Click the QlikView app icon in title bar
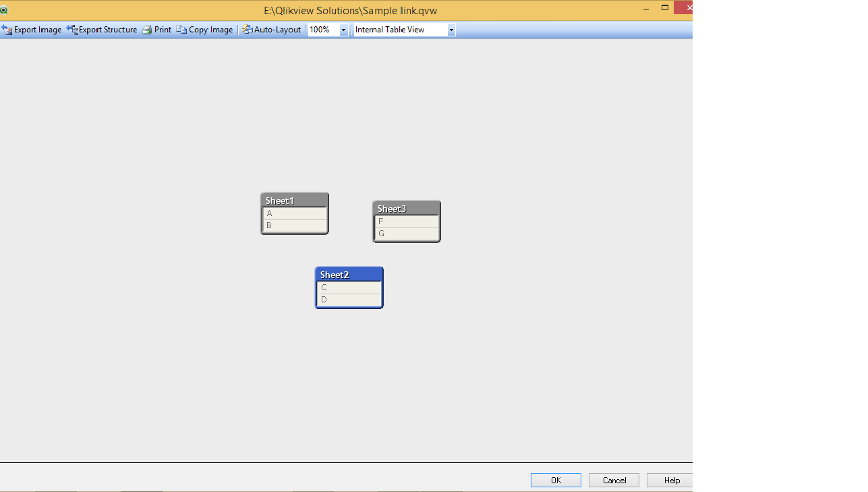This screenshot has width=868, height=492. pos(3,10)
